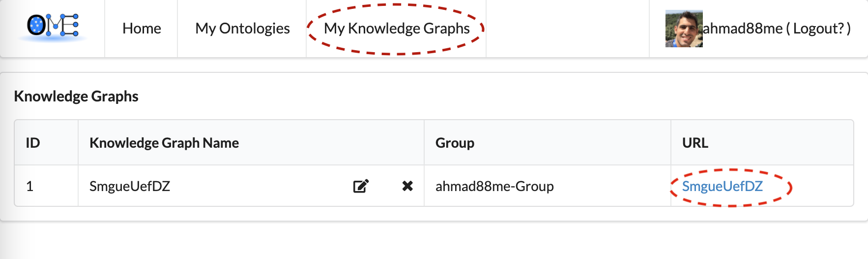
Task: Open the blue SmgueUefDZ URL link
Action: tap(722, 186)
